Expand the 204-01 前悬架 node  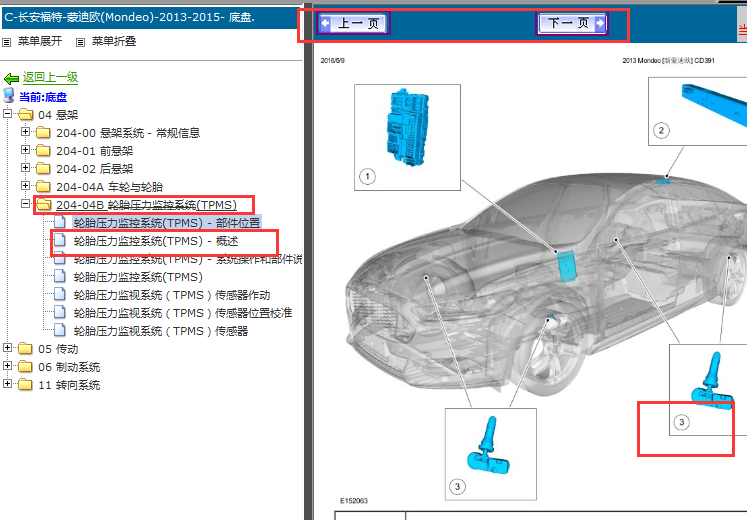pyautogui.click(x=26, y=150)
